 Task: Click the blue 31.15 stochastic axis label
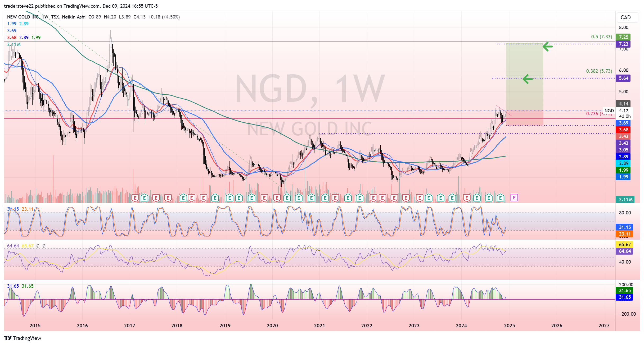tap(625, 227)
